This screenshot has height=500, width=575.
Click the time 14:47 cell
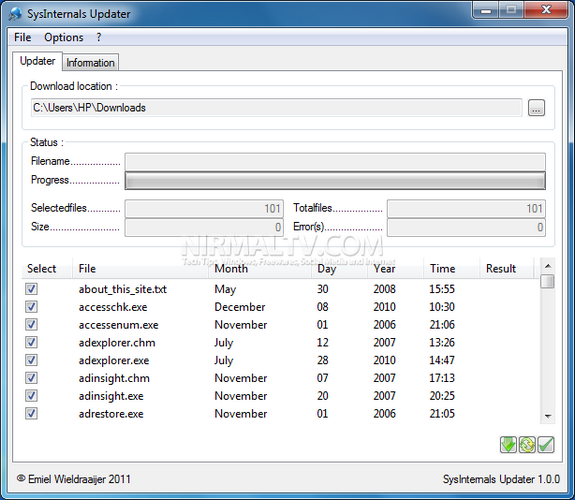pyautogui.click(x=442, y=360)
